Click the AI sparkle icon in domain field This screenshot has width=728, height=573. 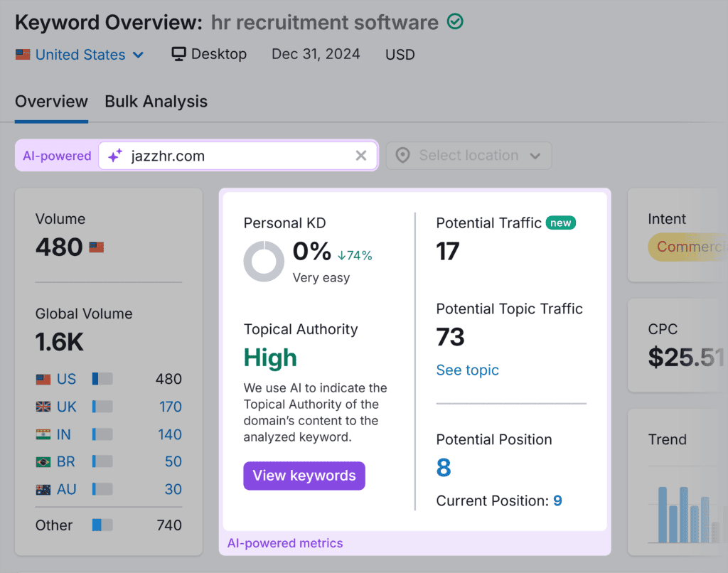115,156
